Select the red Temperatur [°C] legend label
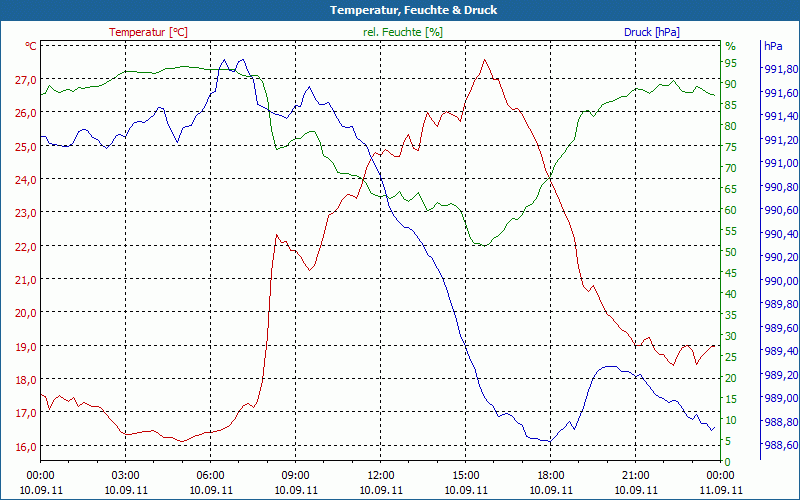Screen dimensions: 800x500 [x=148, y=32]
